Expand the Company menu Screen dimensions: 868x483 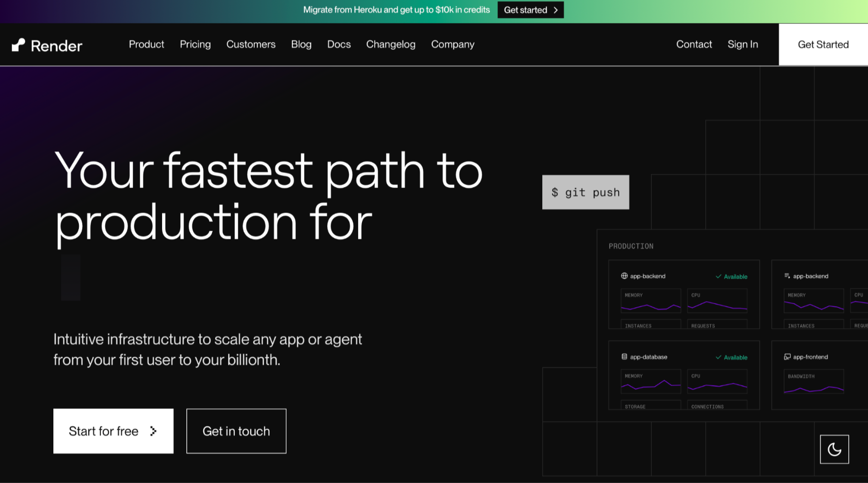point(452,44)
